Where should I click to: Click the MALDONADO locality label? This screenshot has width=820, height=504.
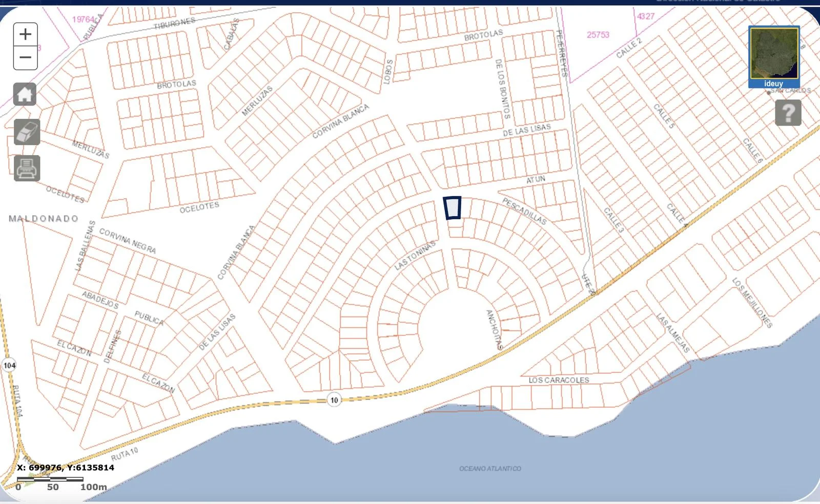(44, 219)
